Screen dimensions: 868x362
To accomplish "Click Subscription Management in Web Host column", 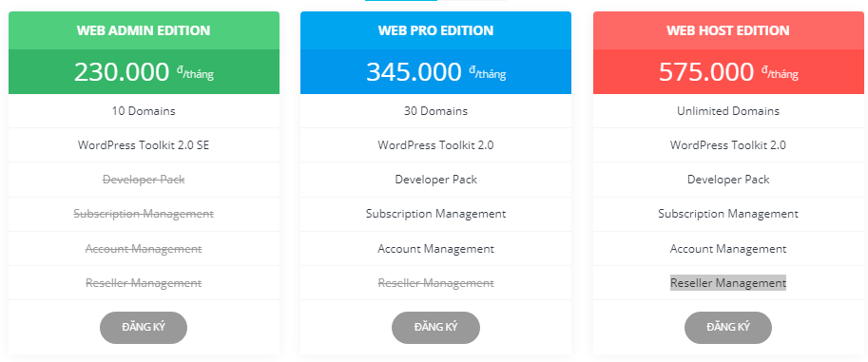I will [x=728, y=214].
